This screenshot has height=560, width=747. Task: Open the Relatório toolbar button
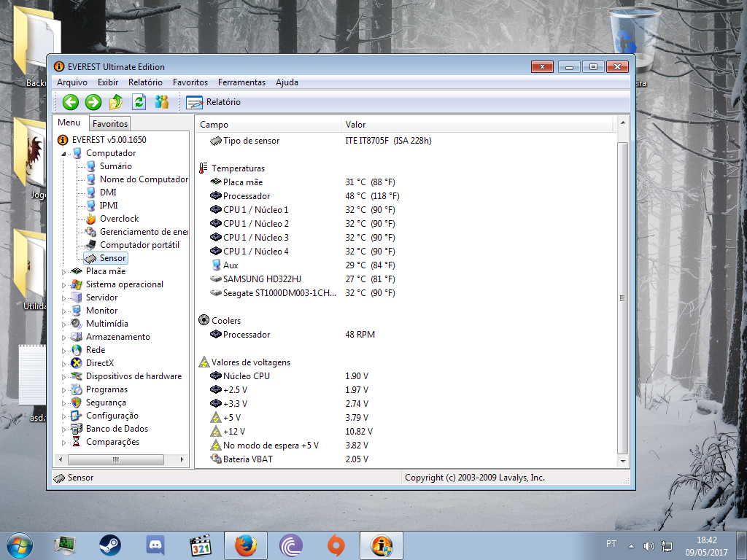click(214, 102)
